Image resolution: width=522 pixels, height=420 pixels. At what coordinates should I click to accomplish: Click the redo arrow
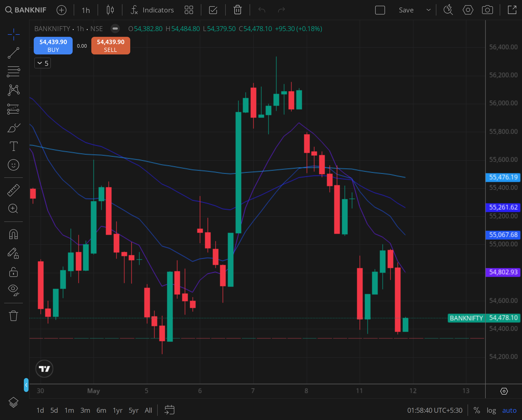(281, 10)
